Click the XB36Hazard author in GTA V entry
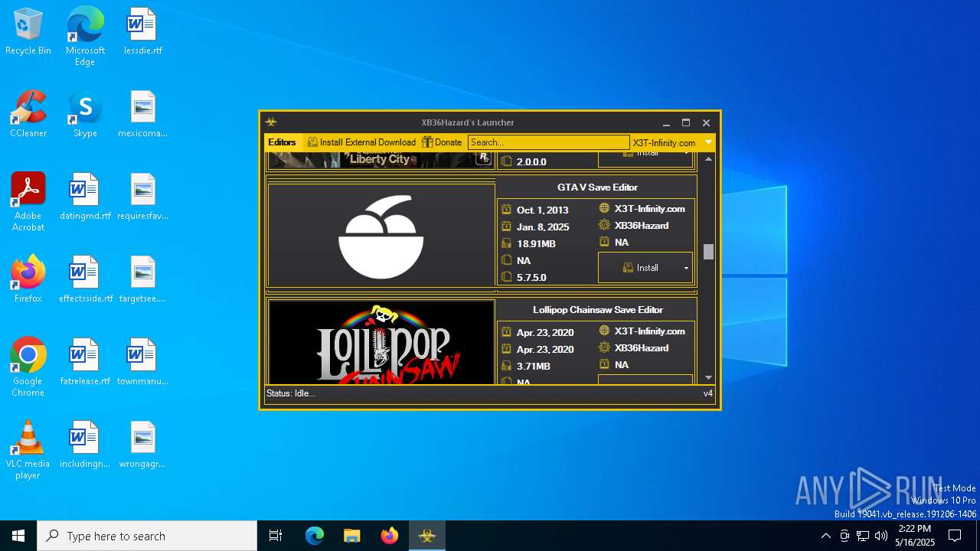The height and width of the screenshot is (551, 980). pos(642,226)
